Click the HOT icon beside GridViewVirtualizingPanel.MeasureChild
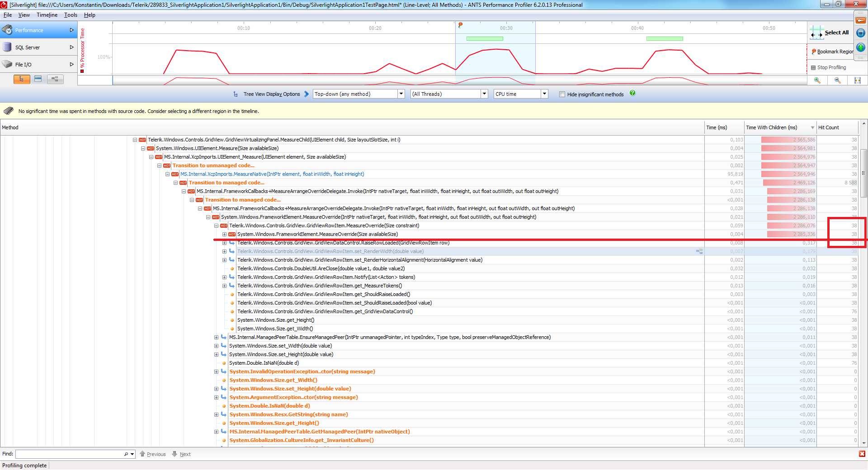Screen dimensions: 868x470 tap(142, 140)
